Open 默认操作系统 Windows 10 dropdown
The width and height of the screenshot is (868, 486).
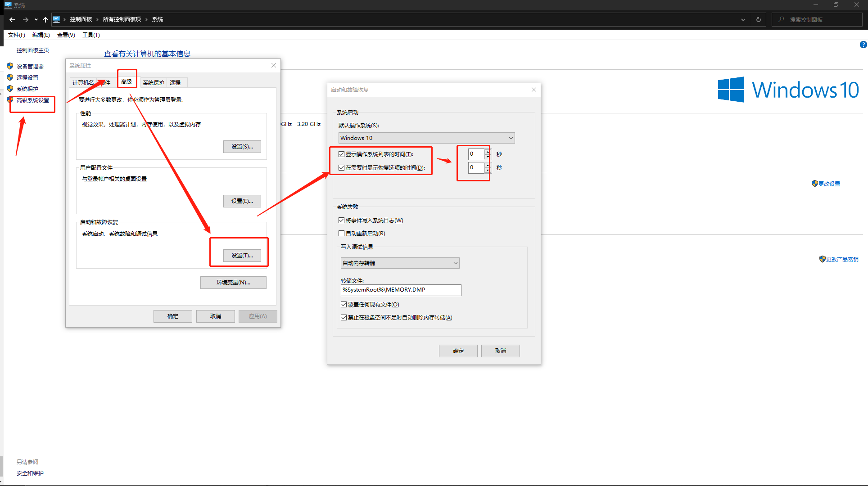(x=426, y=138)
